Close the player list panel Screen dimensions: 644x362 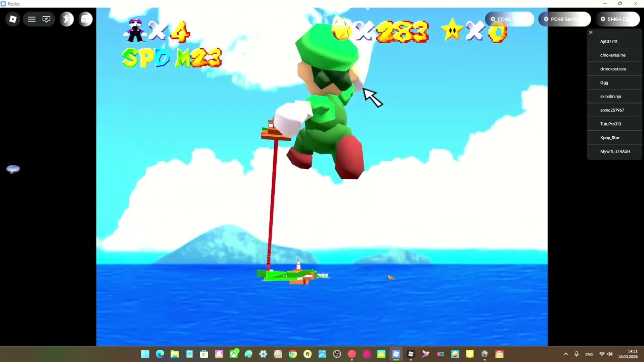tap(591, 32)
